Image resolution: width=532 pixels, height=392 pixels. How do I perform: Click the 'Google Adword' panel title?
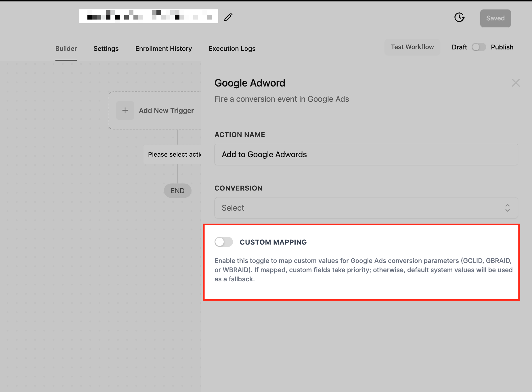(250, 83)
